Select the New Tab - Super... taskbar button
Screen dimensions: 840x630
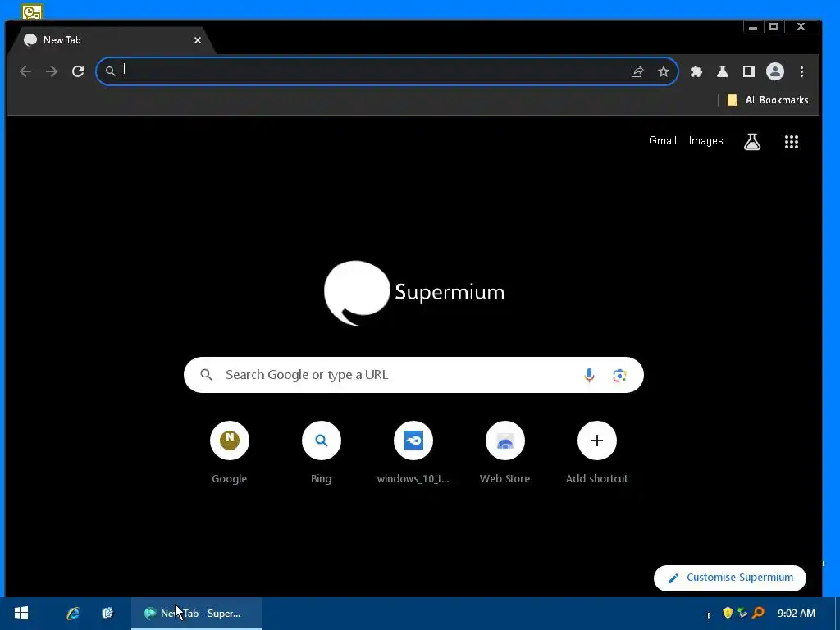(197, 614)
